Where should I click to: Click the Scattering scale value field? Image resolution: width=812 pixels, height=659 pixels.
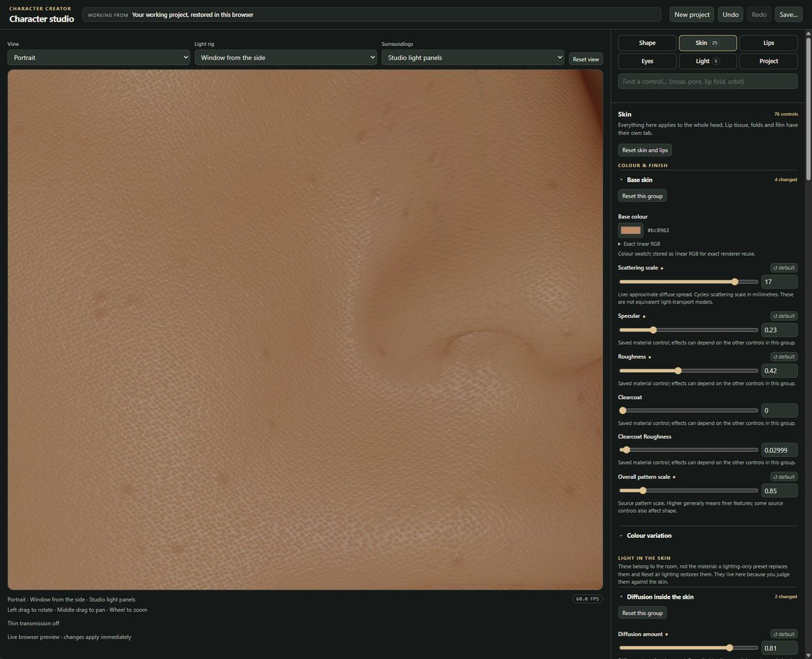(x=780, y=281)
